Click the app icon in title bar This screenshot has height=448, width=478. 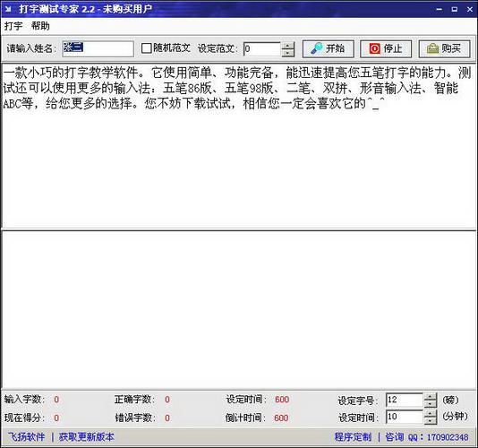tap(8, 9)
